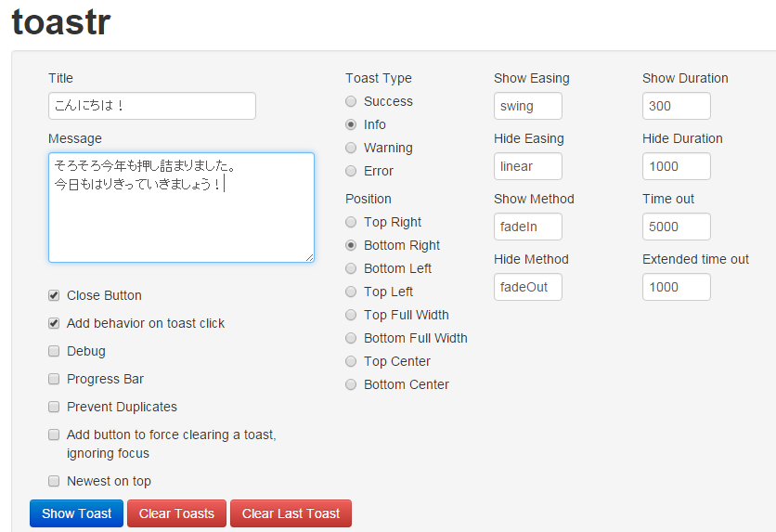Click the Position section label

369,199
